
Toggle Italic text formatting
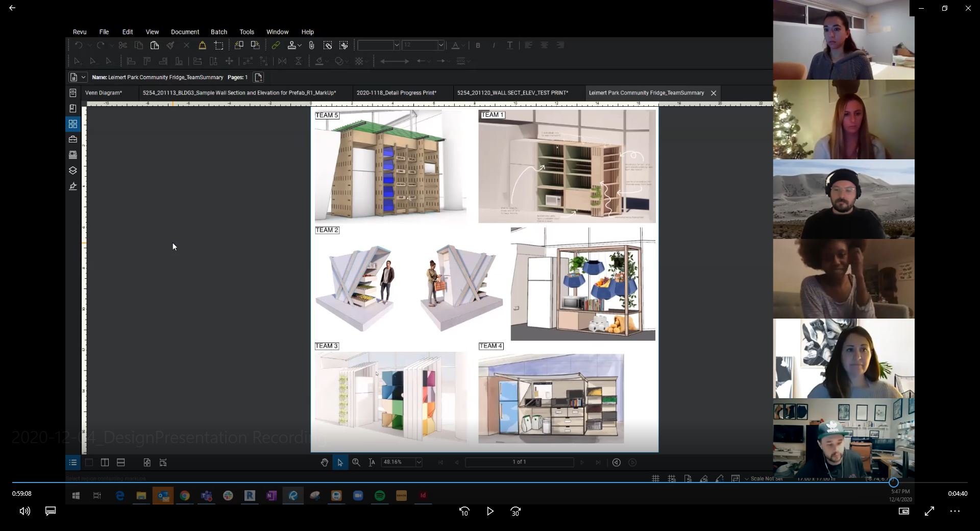494,45
